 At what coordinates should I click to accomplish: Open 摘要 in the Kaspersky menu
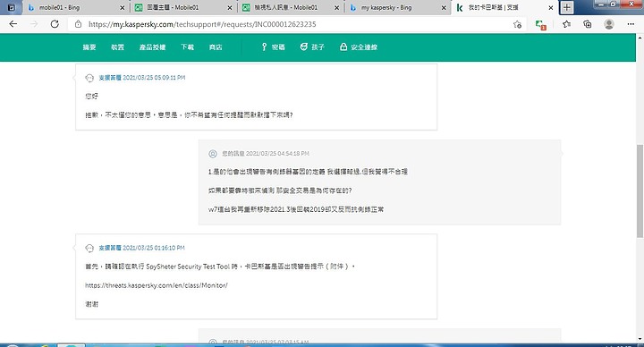[89, 47]
